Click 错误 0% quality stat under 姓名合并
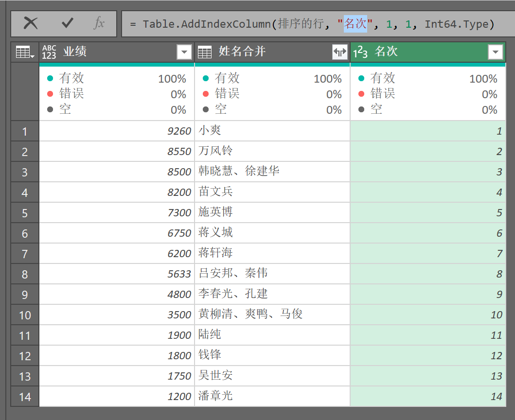Image resolution: width=515 pixels, height=420 pixels. [x=272, y=94]
